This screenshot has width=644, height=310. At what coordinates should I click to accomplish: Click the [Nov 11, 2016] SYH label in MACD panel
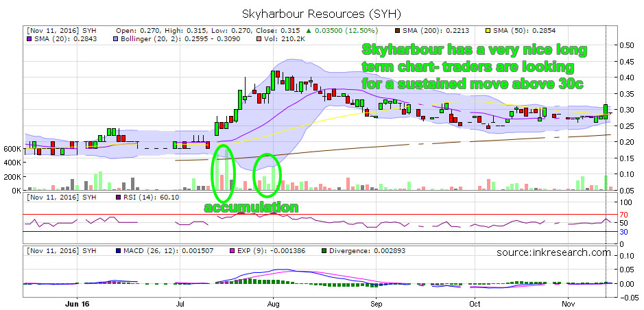pos(62,250)
